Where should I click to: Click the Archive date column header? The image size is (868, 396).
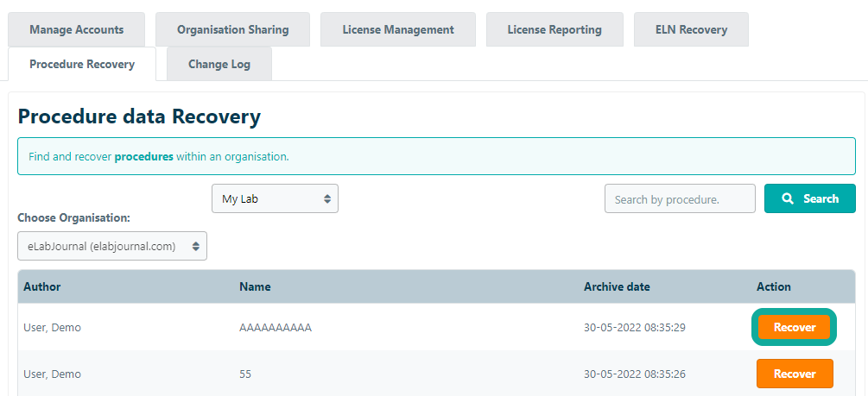click(617, 286)
